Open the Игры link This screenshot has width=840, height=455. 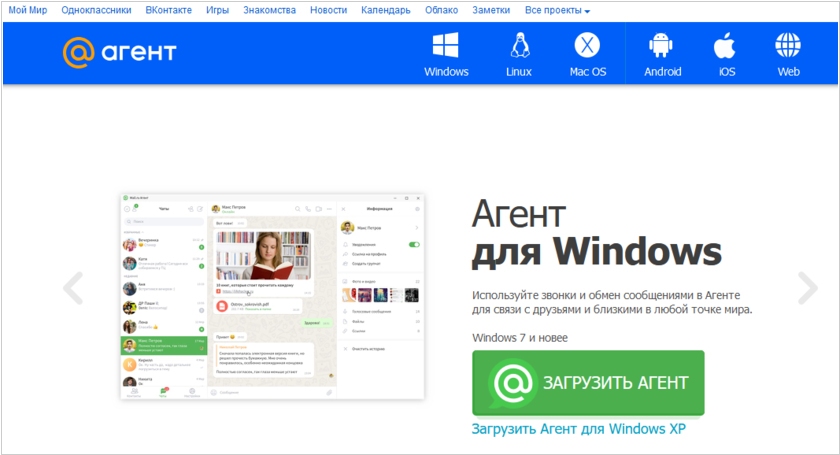pos(218,10)
